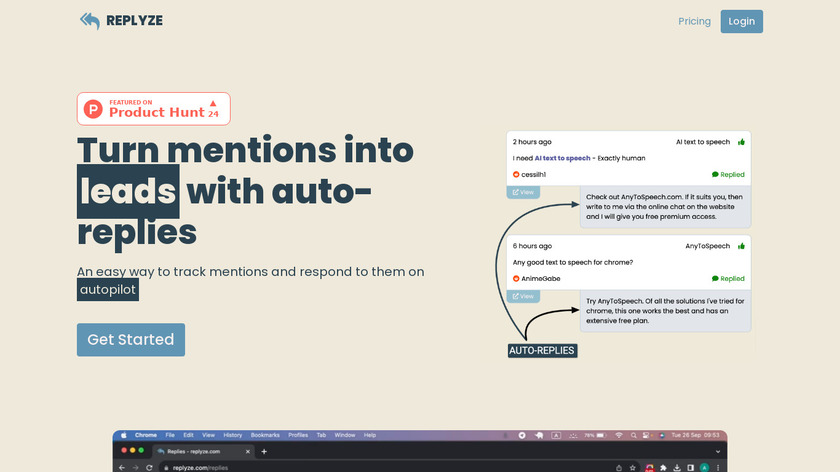Open the Chrome profile avatar
This screenshot has height=472, width=840.
(x=704, y=468)
